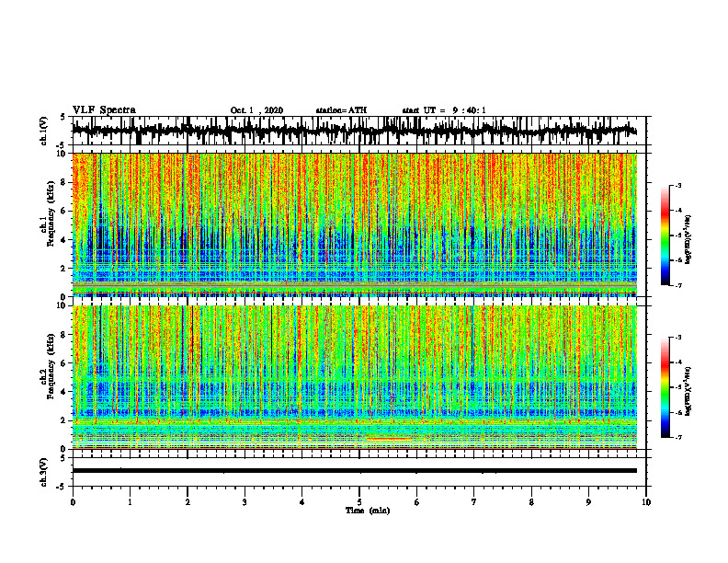The image size is (728, 563).
Task: Click the "VLF Spectra" title text
Action: click(104, 110)
